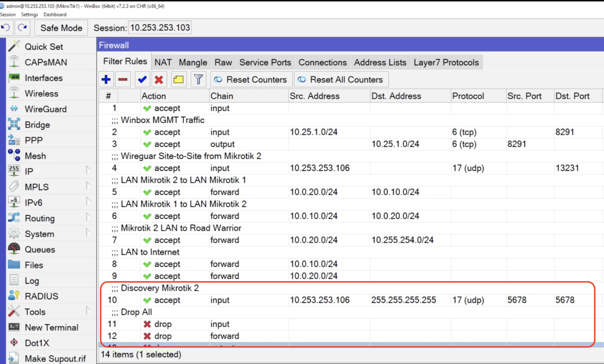Open Make Supout.rif in sidebar
This screenshot has height=364, width=604.
56,358
